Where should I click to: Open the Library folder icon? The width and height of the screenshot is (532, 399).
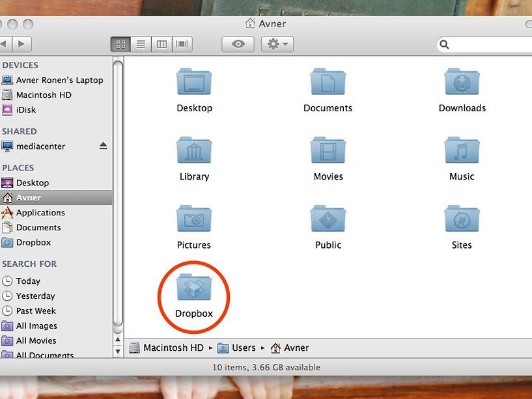click(194, 150)
